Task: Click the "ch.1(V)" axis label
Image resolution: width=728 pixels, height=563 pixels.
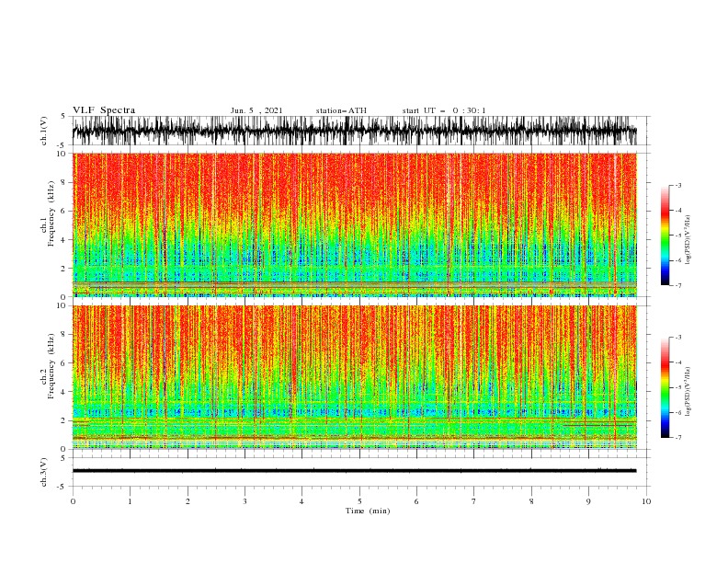Action: pos(44,131)
